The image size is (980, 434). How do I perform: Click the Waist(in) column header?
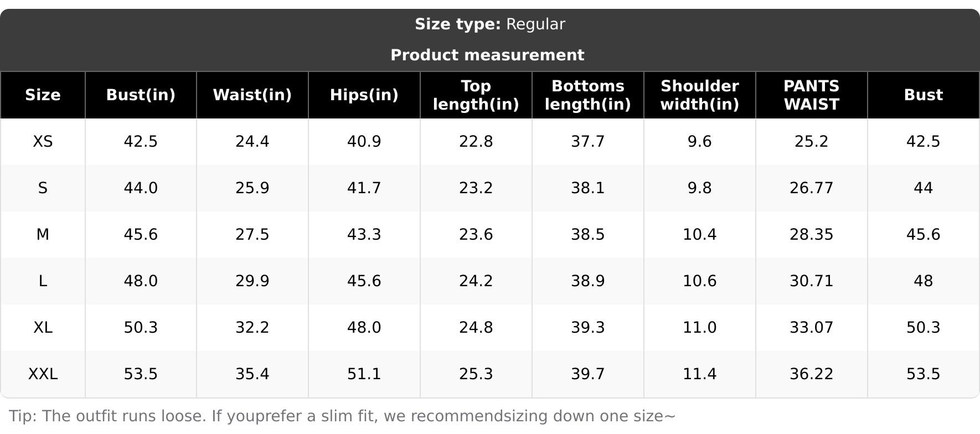click(x=252, y=95)
